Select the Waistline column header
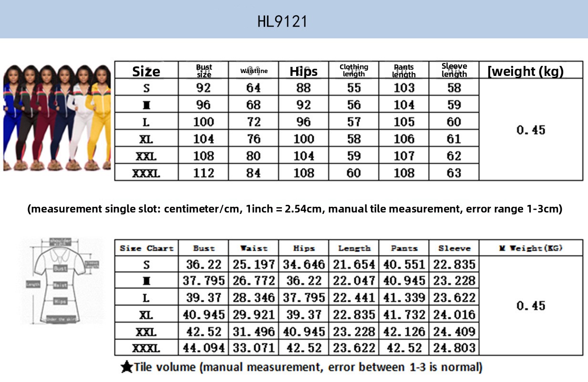This screenshot has width=588, height=382. click(x=254, y=71)
